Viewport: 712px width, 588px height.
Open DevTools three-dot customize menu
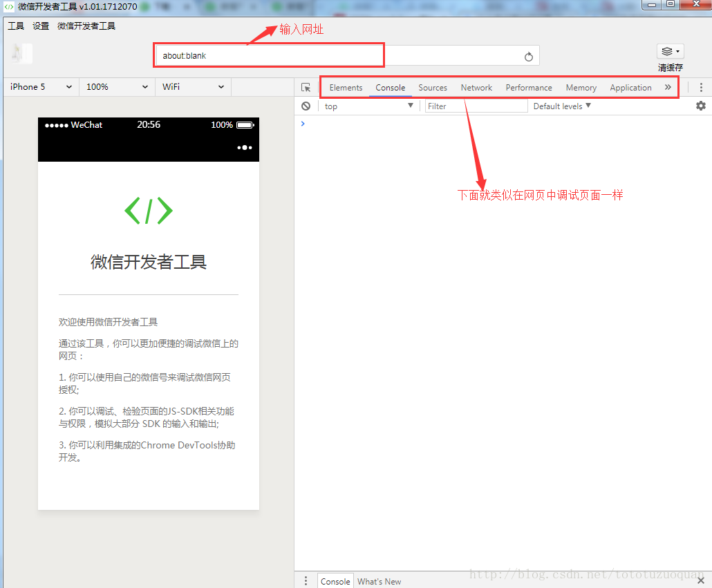[x=701, y=88]
